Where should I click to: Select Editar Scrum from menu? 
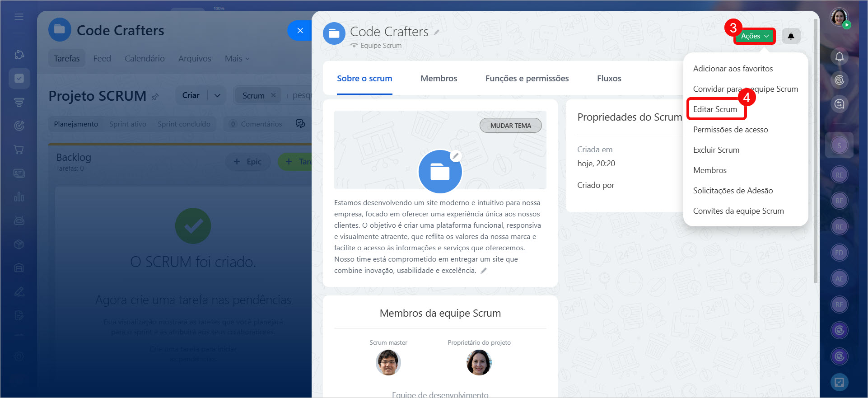[715, 109]
